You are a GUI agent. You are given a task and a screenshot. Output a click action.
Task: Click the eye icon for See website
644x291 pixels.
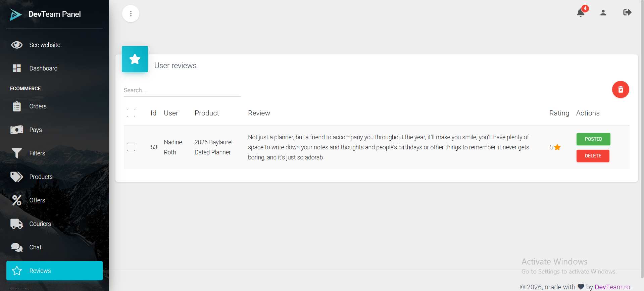(x=17, y=45)
